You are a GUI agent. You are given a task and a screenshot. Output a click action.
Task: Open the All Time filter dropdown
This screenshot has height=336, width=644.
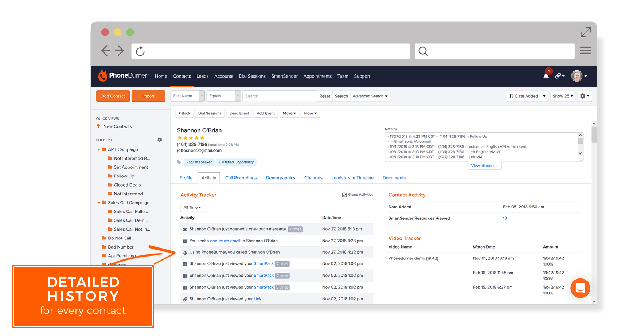tap(192, 207)
